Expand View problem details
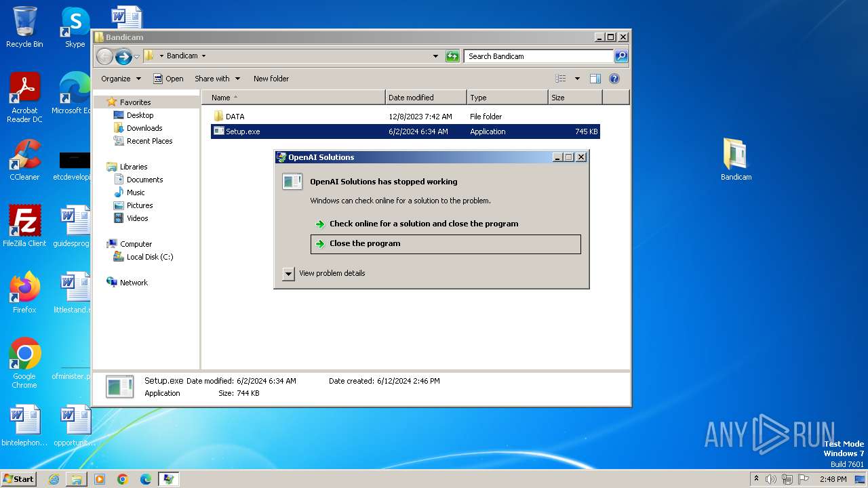Viewport: 868px width, 488px height. coord(288,273)
